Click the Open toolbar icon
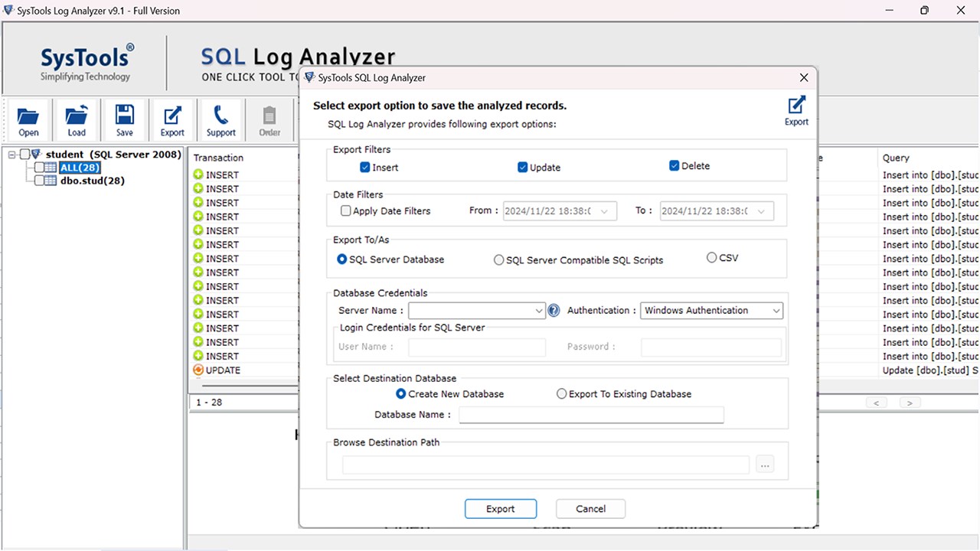980x551 pixels. (28, 121)
